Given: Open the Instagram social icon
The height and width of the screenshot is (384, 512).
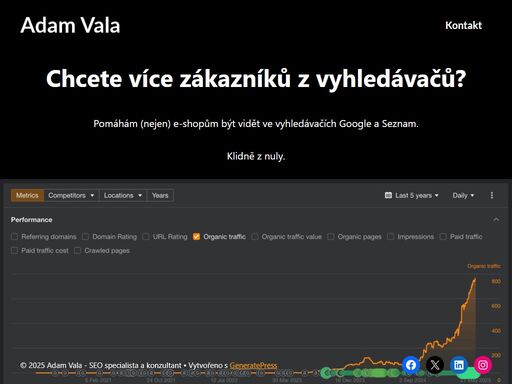Looking at the screenshot, I should [x=483, y=365].
